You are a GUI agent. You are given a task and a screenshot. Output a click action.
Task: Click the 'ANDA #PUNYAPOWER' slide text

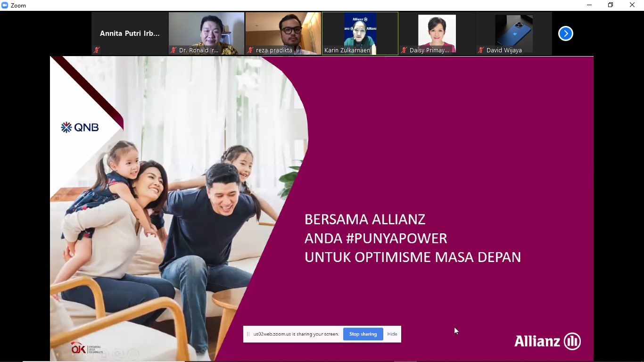[x=376, y=238]
